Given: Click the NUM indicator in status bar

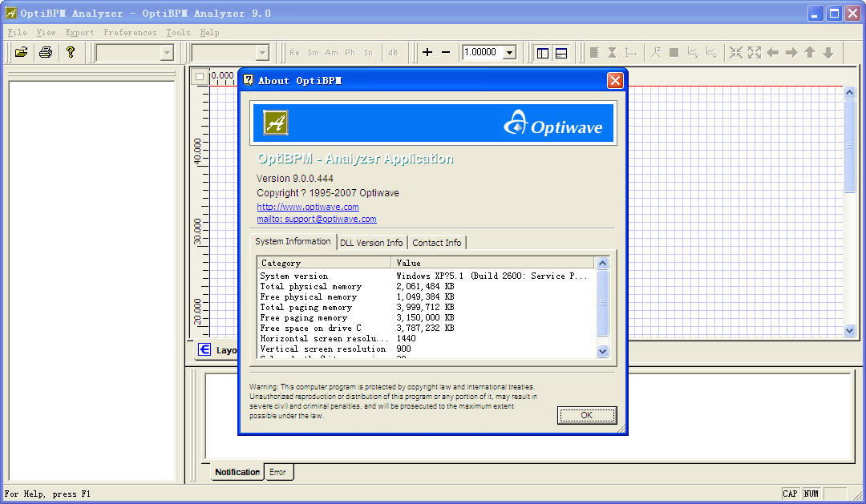Looking at the screenshot, I should (811, 494).
